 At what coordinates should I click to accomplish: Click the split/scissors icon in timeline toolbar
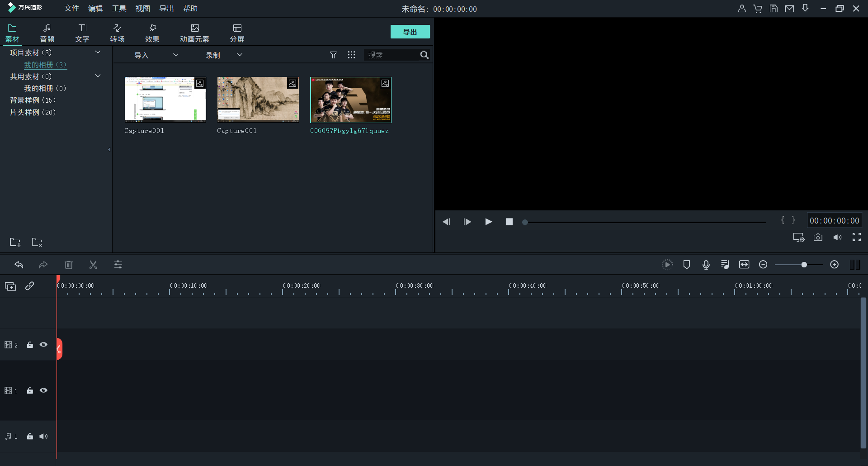coord(93,265)
